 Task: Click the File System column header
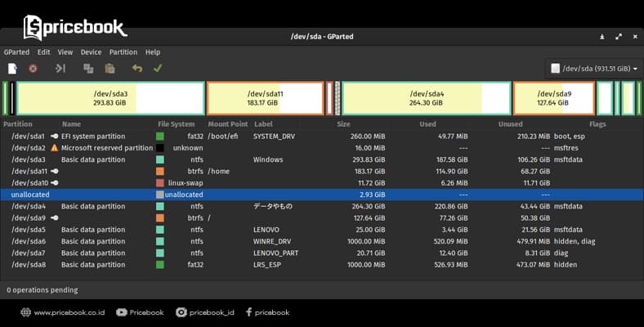(x=177, y=124)
